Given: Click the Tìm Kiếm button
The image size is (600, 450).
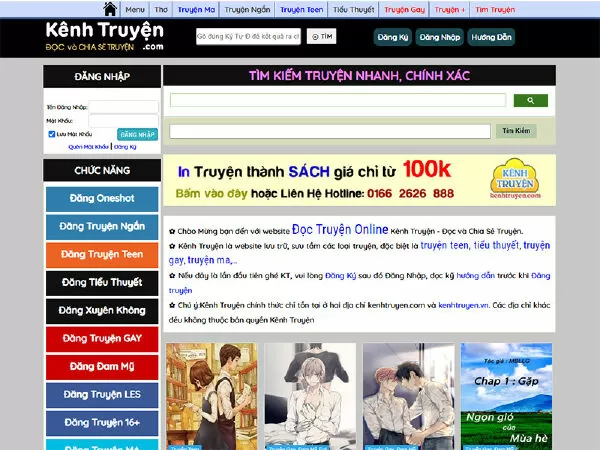Looking at the screenshot, I should pyautogui.click(x=516, y=131).
